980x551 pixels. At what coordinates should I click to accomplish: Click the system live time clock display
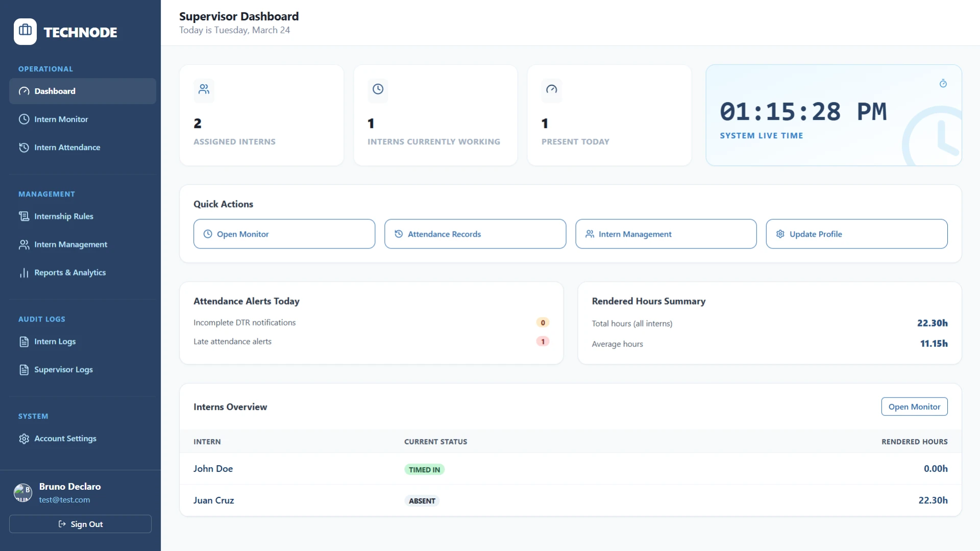click(x=803, y=112)
